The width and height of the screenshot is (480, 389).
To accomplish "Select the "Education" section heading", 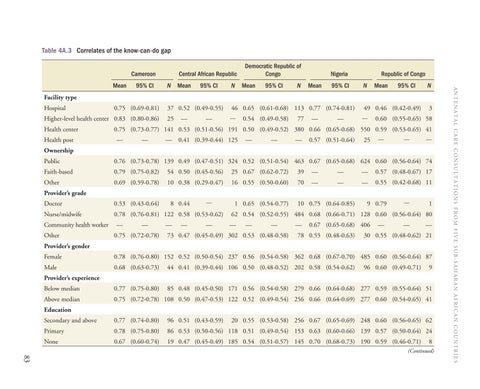I will click(x=58, y=310).
